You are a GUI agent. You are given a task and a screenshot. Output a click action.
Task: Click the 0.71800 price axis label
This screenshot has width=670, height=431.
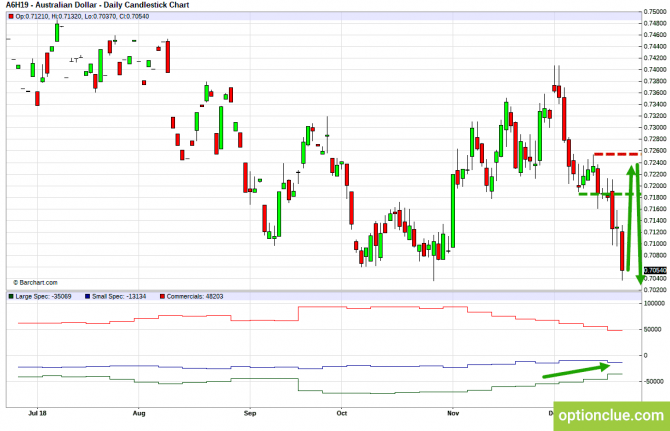coord(655,197)
